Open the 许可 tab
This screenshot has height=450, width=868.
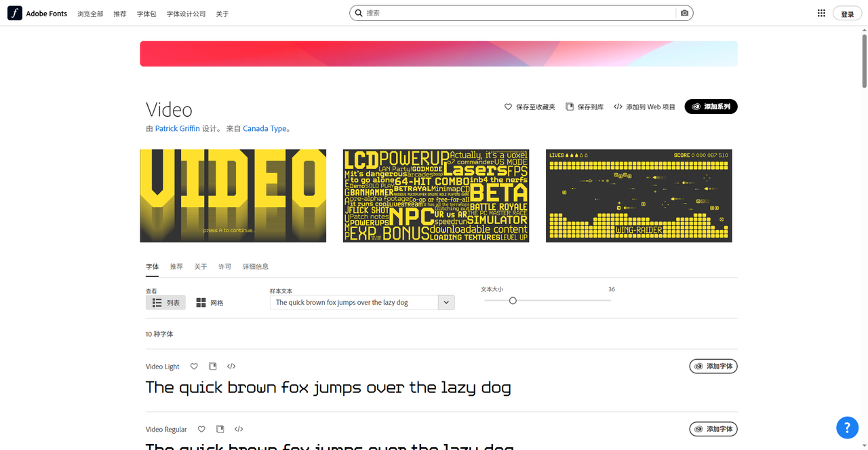pos(224,267)
